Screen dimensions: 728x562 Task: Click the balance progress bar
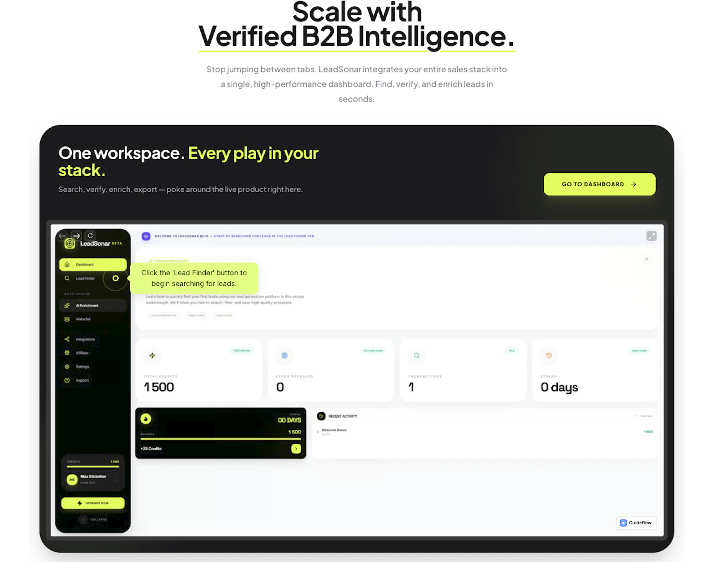pos(221,439)
